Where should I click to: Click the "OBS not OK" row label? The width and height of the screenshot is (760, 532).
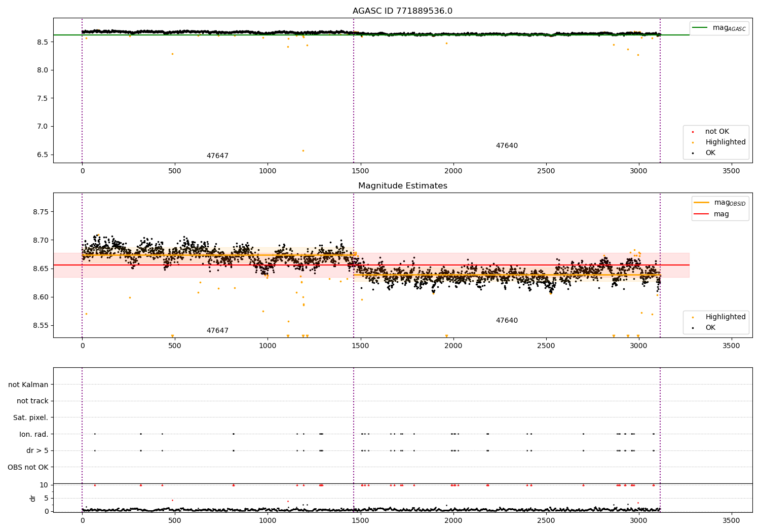(28, 467)
